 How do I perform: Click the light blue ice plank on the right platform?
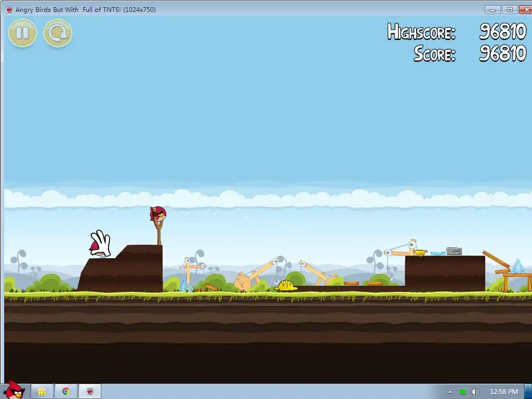(438, 253)
